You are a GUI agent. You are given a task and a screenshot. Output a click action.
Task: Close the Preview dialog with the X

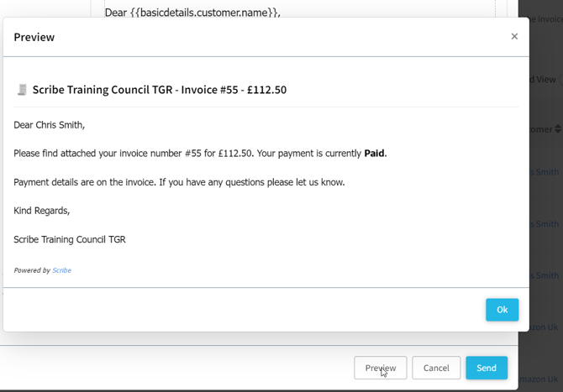[x=514, y=36]
